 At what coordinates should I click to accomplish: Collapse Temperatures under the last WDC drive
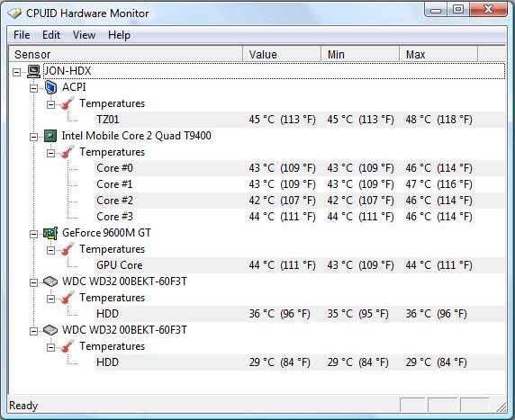[x=50, y=347]
